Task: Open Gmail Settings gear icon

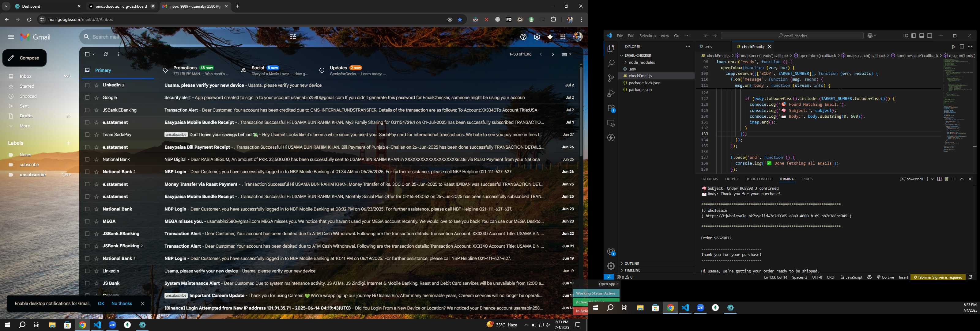Action: (537, 37)
